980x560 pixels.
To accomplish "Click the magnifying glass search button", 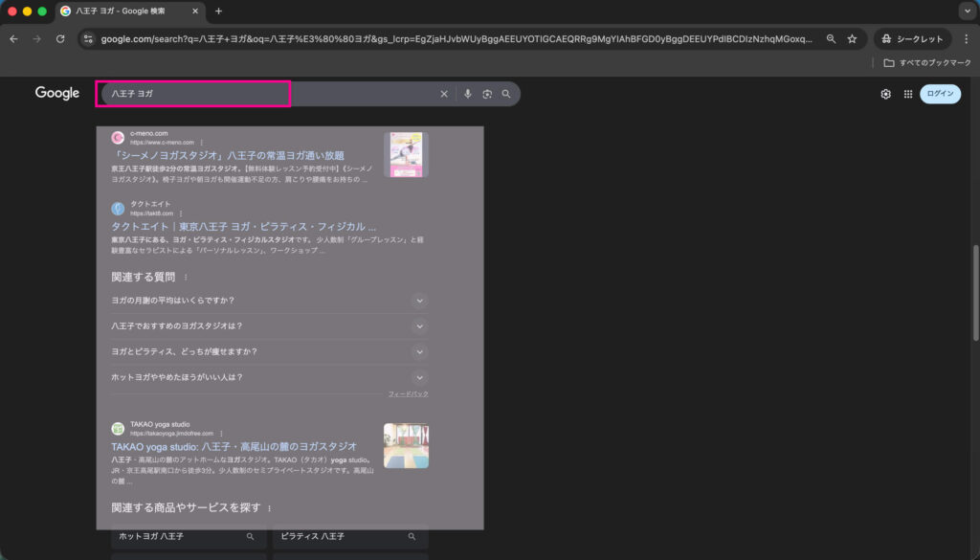I will click(506, 94).
